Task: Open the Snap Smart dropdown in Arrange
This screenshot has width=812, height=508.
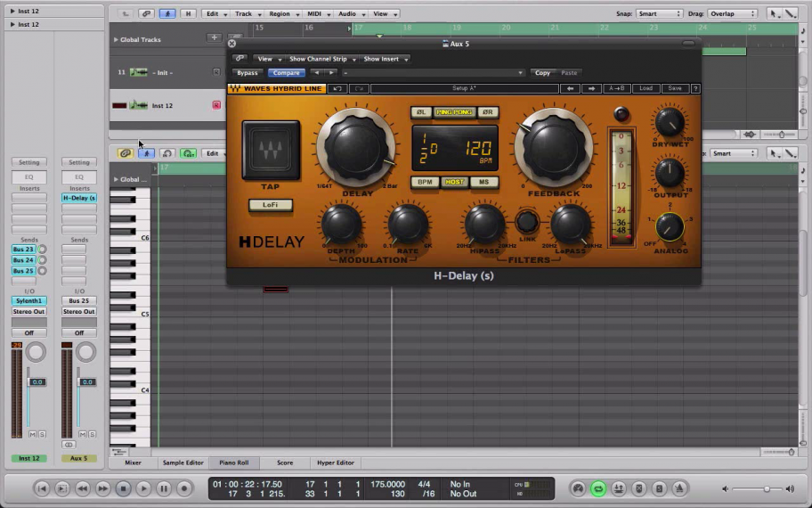Action: [x=659, y=14]
